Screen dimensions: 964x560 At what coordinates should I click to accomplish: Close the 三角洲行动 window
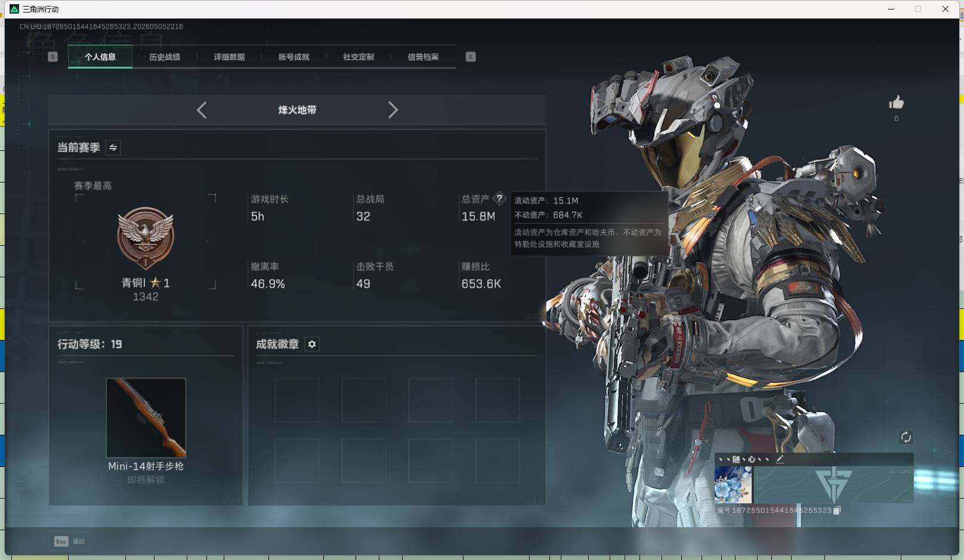coord(946,9)
